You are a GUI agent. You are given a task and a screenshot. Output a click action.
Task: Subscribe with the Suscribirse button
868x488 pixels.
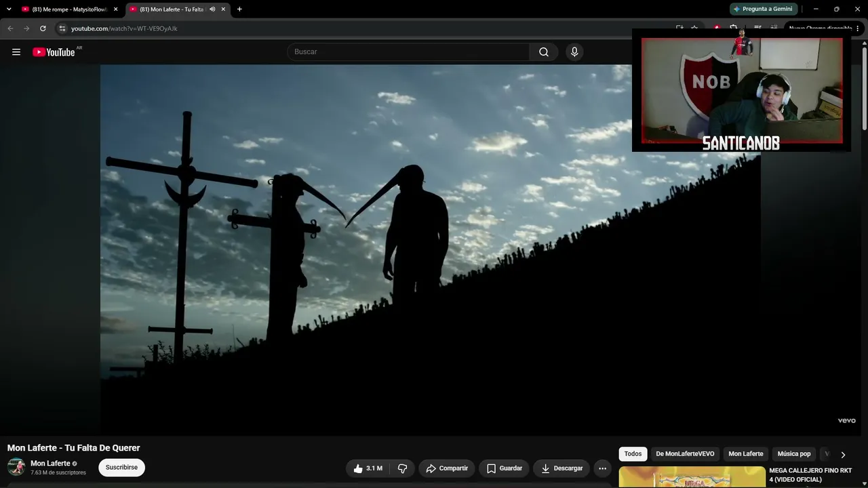tap(121, 468)
